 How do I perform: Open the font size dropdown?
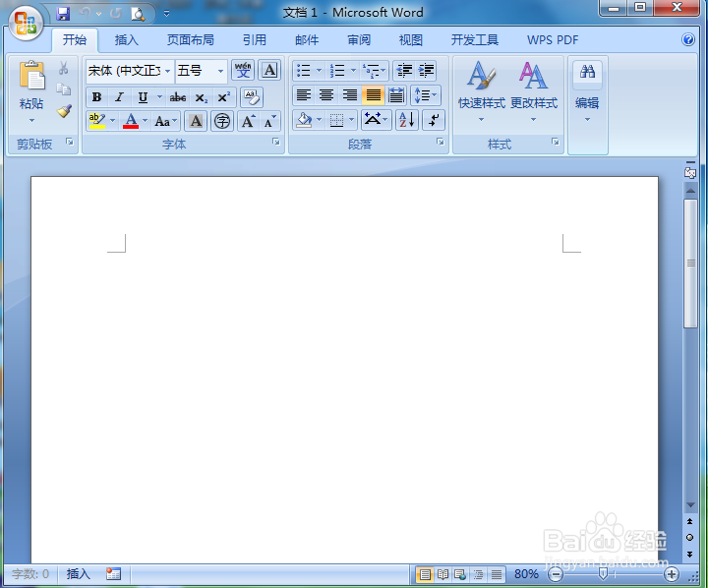point(220,71)
